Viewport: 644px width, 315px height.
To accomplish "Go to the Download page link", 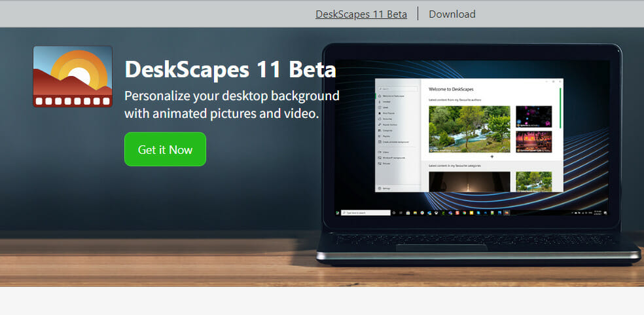I will [452, 14].
